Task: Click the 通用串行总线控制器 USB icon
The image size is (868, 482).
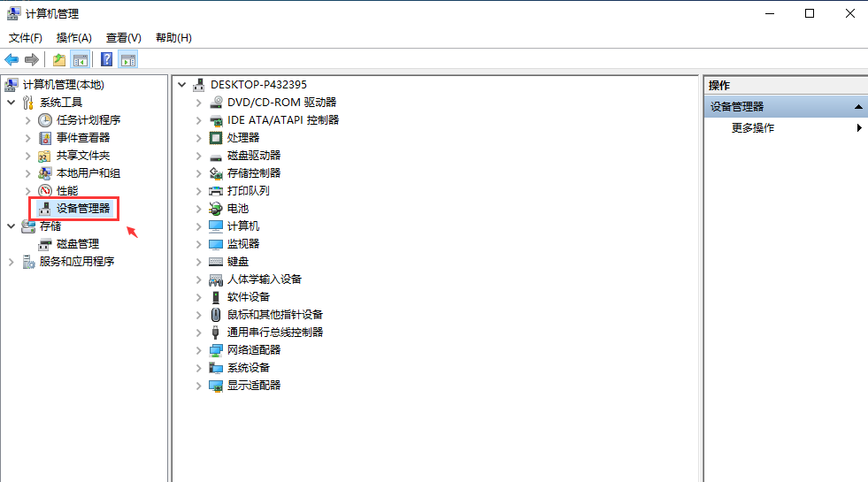Action: coord(216,333)
